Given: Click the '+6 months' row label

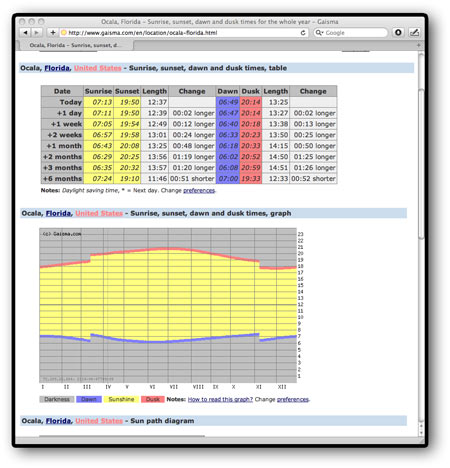Looking at the screenshot, I should coord(62,179).
